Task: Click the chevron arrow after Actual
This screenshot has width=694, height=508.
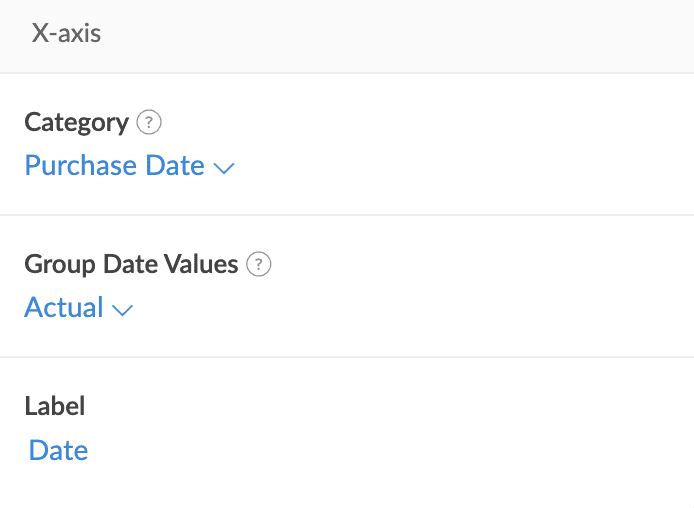Action: (x=122, y=310)
